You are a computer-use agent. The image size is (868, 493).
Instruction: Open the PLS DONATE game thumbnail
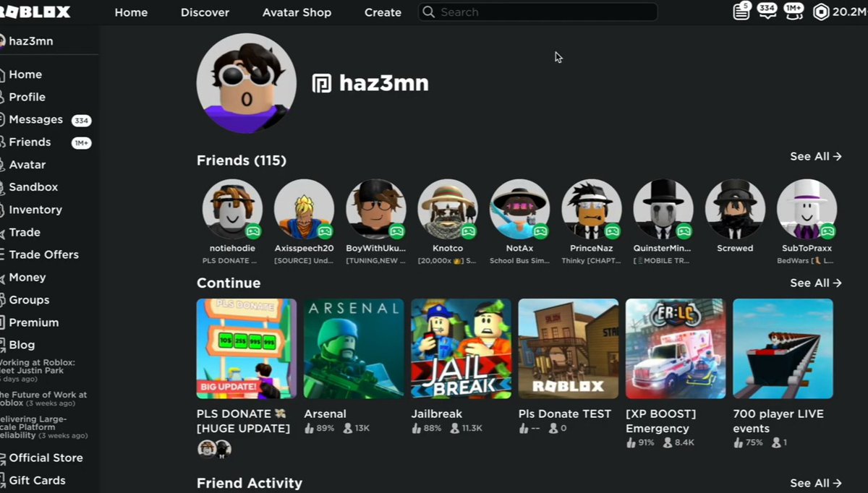pyautogui.click(x=247, y=348)
